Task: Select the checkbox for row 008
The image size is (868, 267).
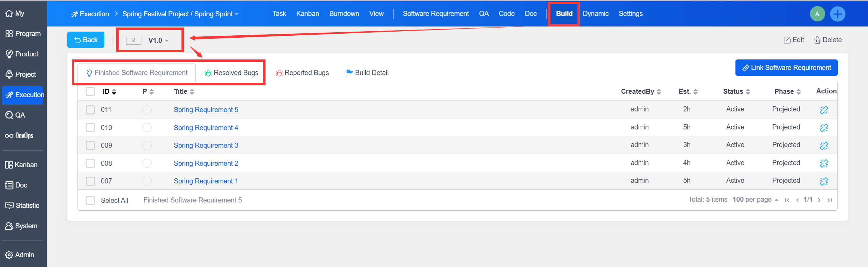Action: (x=90, y=163)
